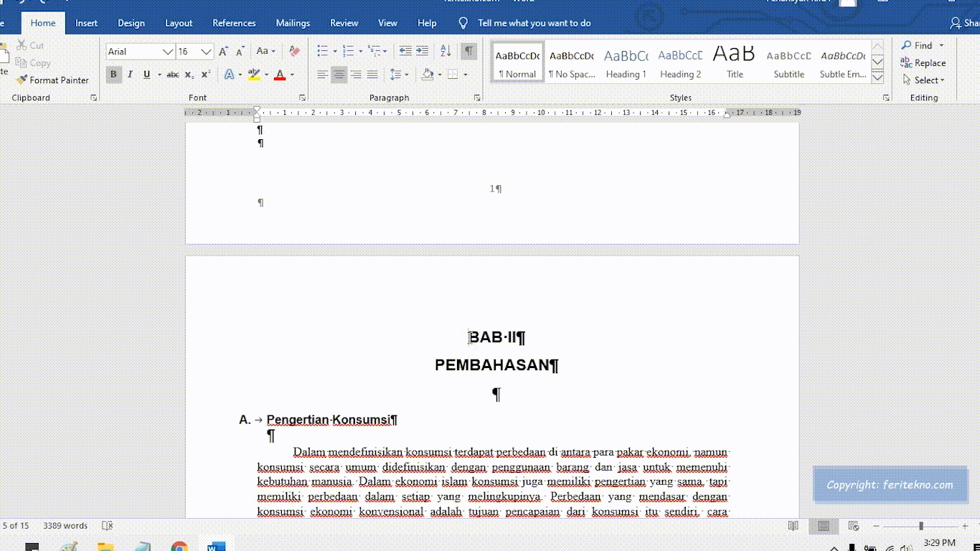The height and width of the screenshot is (551, 980).
Task: Switch to the Design tab
Action: [x=131, y=23]
